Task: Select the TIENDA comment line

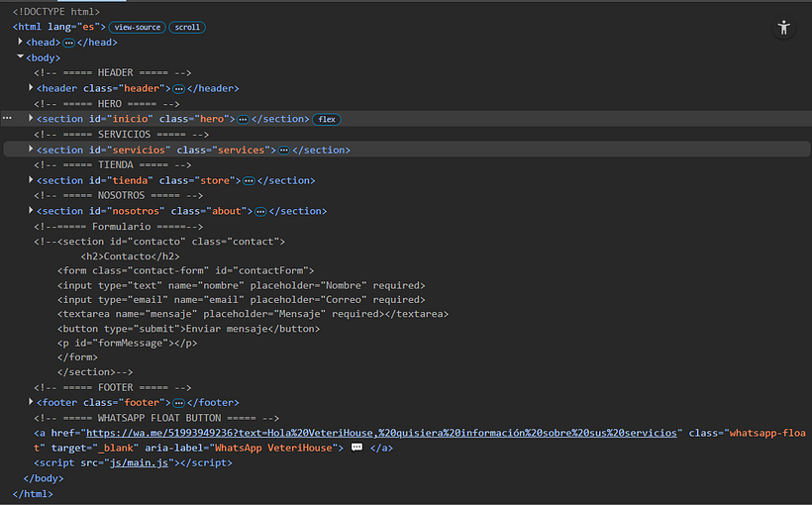Action: (112, 165)
